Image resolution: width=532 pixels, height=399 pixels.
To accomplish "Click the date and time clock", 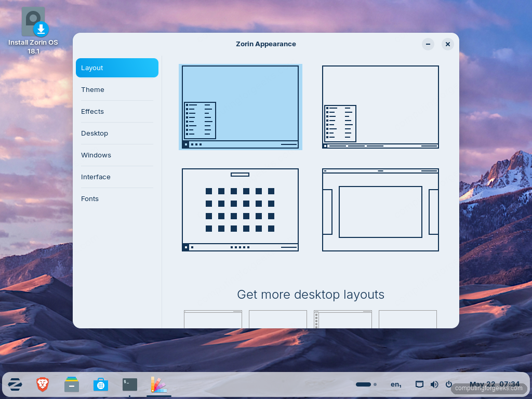I will click(x=495, y=384).
